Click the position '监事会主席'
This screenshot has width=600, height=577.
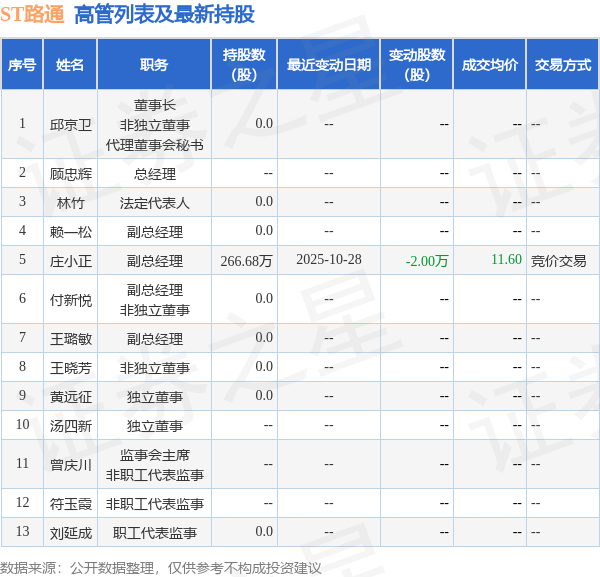tap(155, 455)
